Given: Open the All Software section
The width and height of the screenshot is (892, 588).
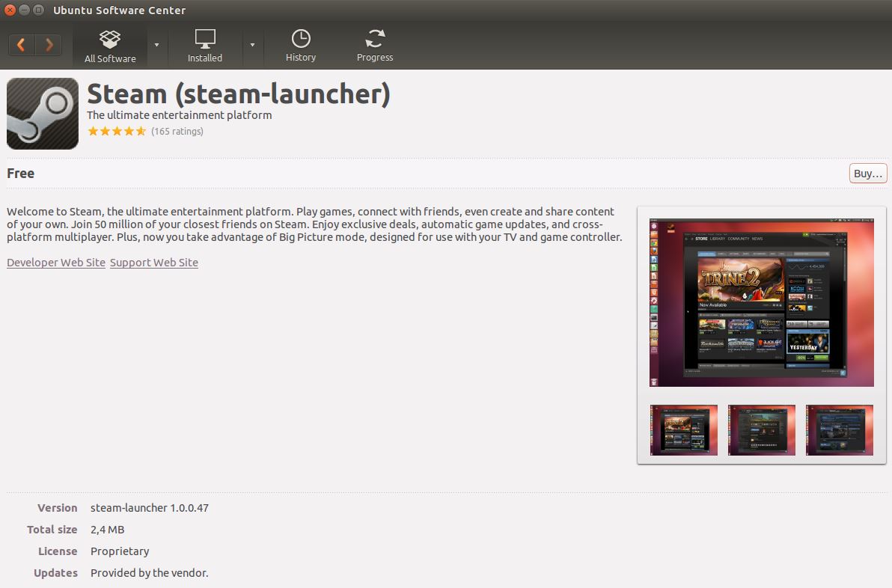Looking at the screenshot, I should 110,46.
